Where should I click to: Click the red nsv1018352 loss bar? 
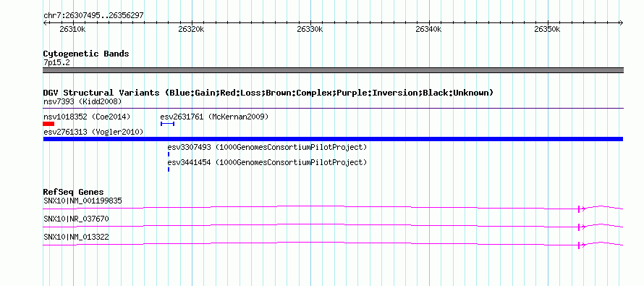48,124
